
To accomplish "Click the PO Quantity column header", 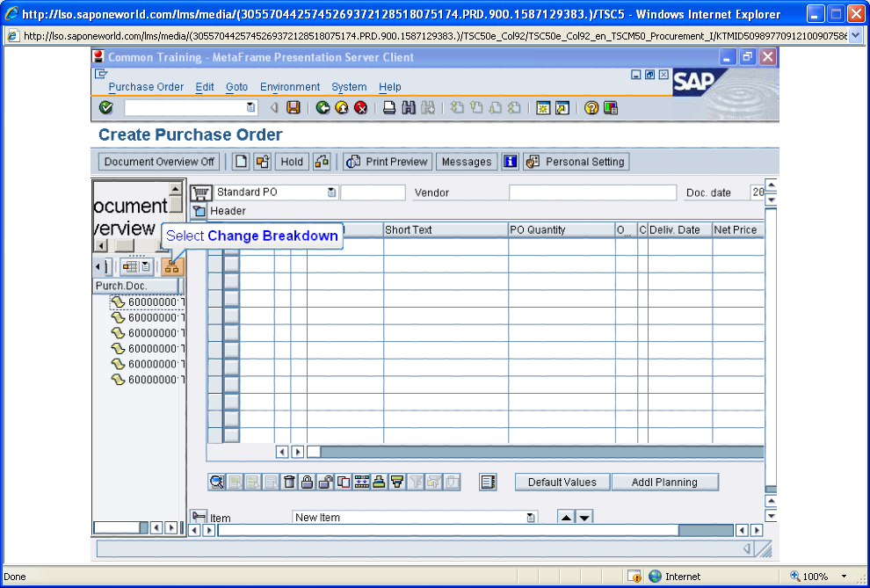I will [x=562, y=229].
